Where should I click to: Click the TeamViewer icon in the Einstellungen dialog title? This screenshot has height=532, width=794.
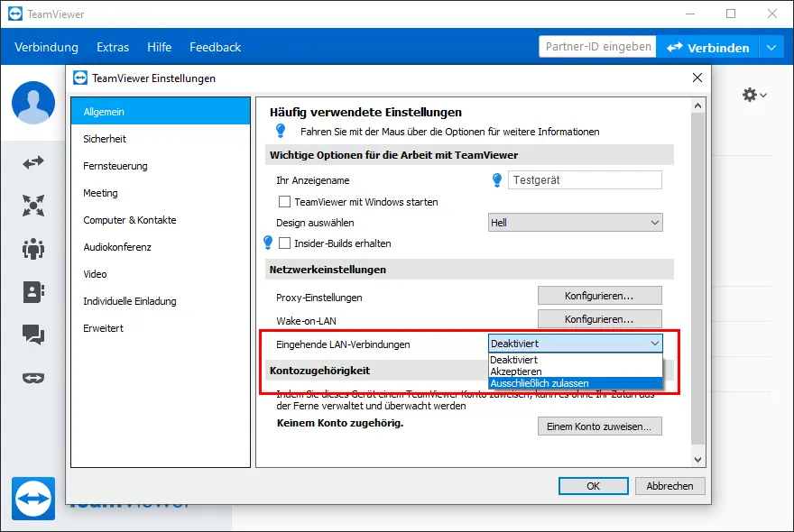pos(80,78)
